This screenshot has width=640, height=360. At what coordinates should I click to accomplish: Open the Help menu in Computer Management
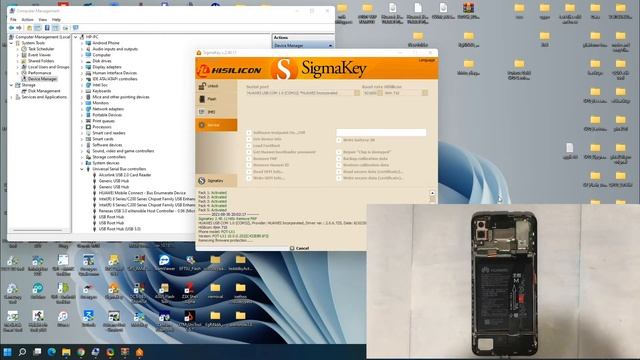pyautogui.click(x=56, y=20)
